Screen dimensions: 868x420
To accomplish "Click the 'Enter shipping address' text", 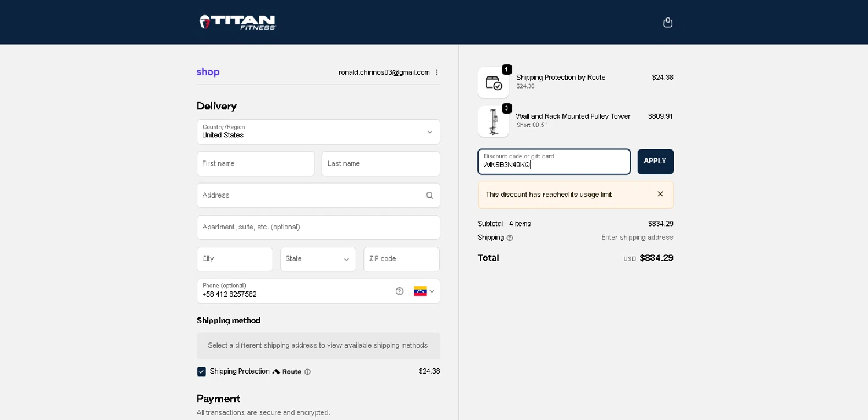I will pos(637,238).
